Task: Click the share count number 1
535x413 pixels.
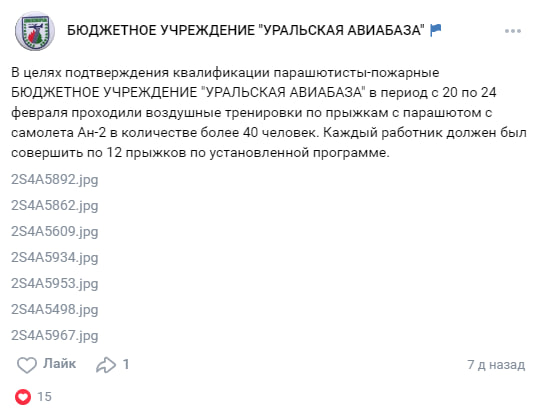Action: coord(126,364)
